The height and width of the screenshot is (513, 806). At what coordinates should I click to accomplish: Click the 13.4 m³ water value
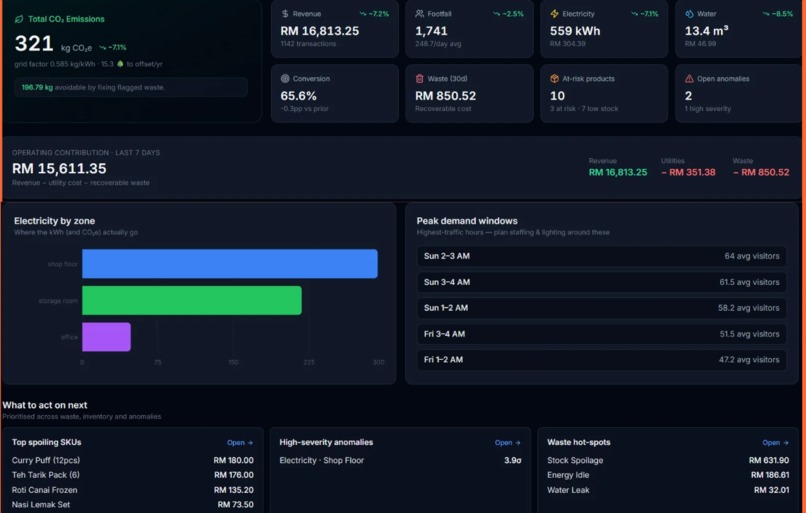706,31
